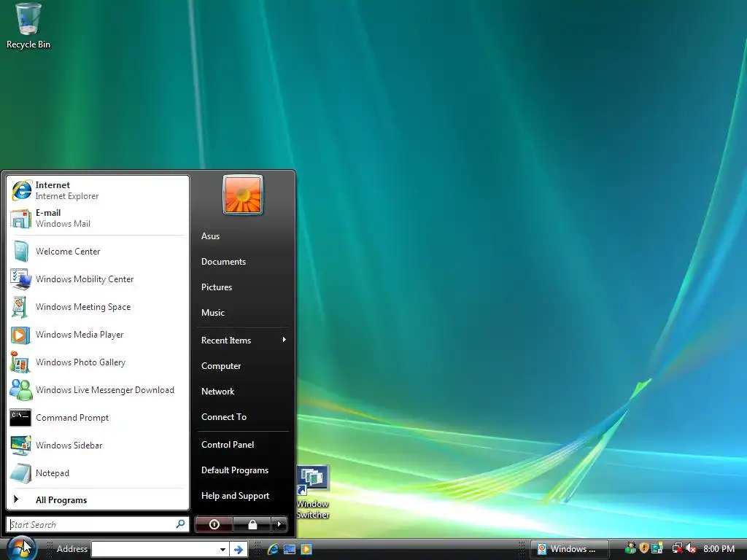Select the Recycle Bin desktop icon
Screen dimensions: 747x560
coord(28,26)
